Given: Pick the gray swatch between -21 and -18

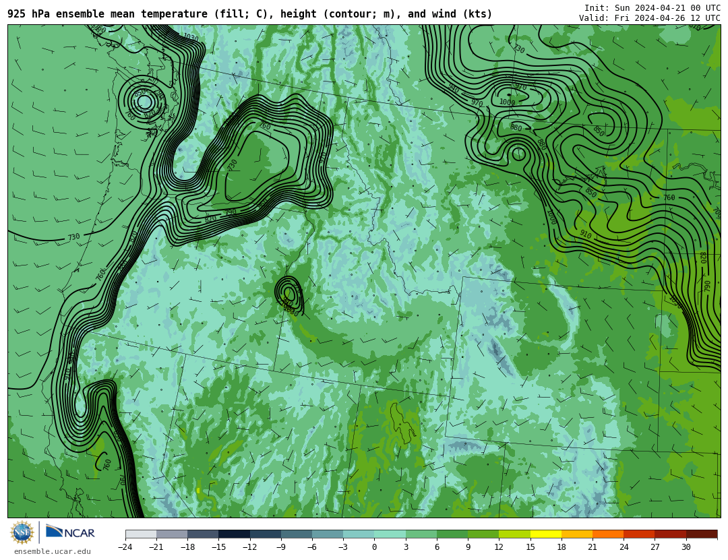Looking at the screenshot, I should (x=172, y=534).
